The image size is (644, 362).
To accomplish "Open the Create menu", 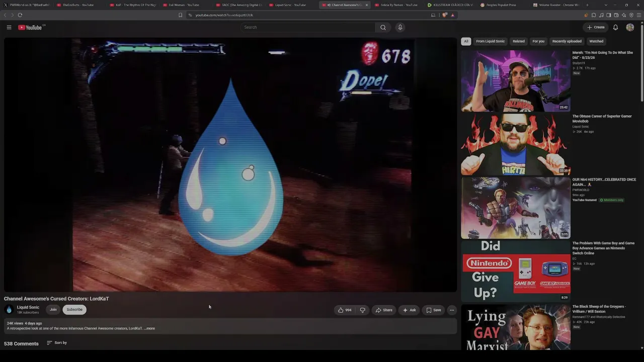I will pyautogui.click(x=596, y=27).
